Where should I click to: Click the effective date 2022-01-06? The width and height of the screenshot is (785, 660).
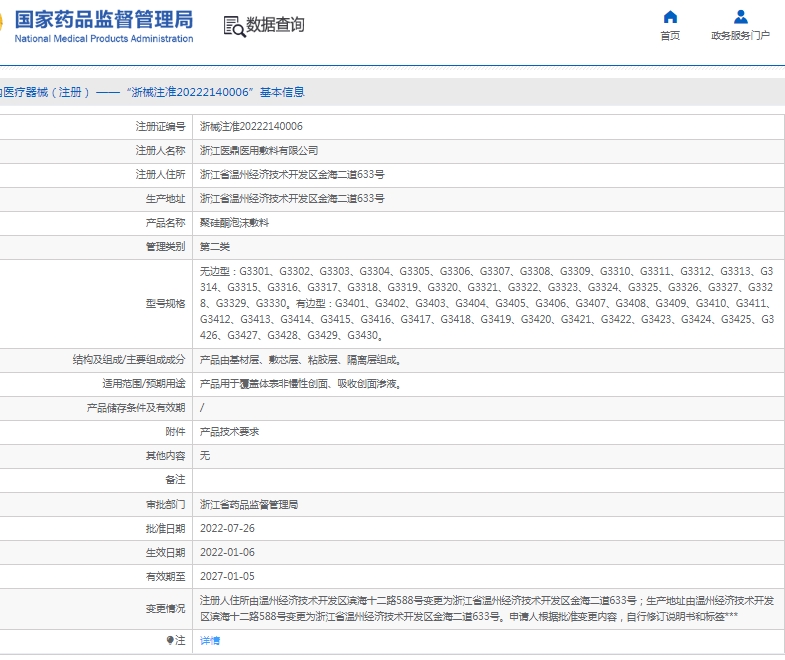[227, 552]
